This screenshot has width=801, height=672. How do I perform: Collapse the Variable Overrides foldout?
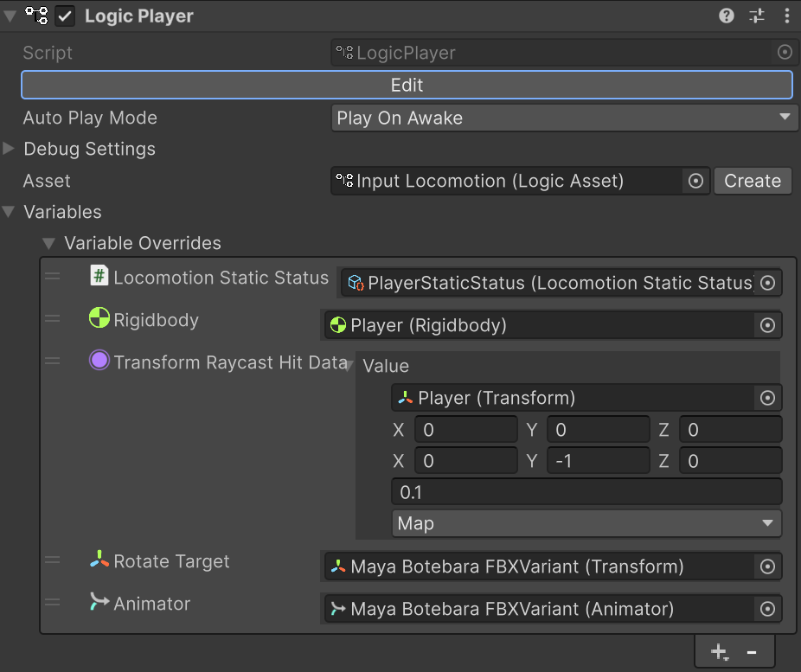[x=50, y=243]
